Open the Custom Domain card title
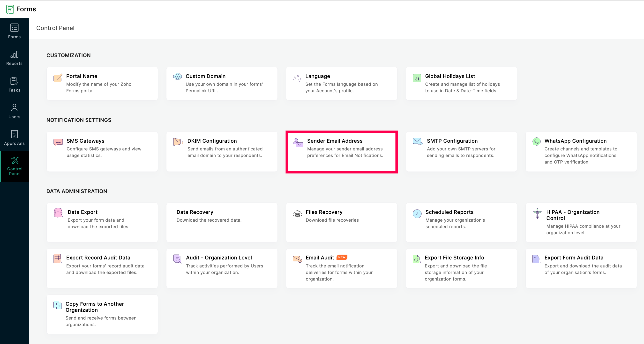 [x=205, y=76]
